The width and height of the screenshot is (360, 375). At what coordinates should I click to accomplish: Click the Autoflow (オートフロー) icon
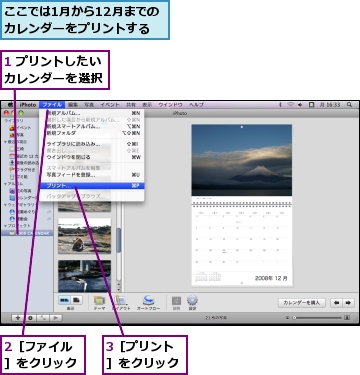click(x=148, y=301)
